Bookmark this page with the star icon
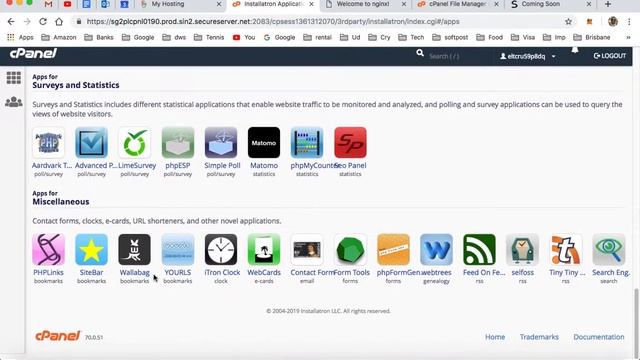The image size is (640, 360). (568, 22)
